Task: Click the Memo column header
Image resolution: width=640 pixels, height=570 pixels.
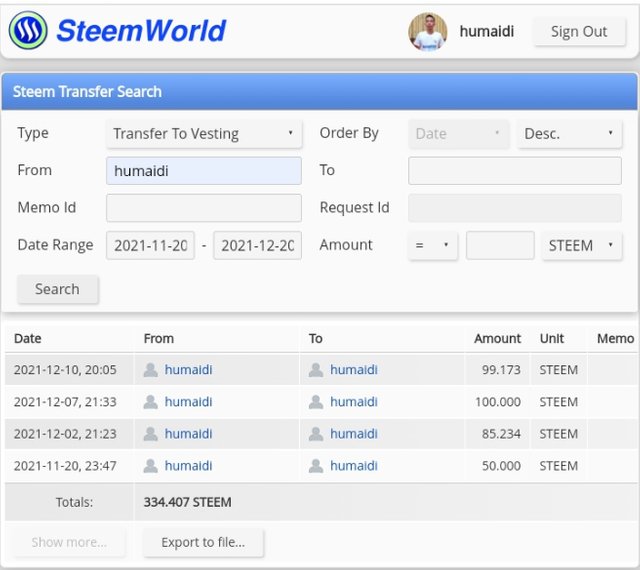Action: [x=615, y=338]
